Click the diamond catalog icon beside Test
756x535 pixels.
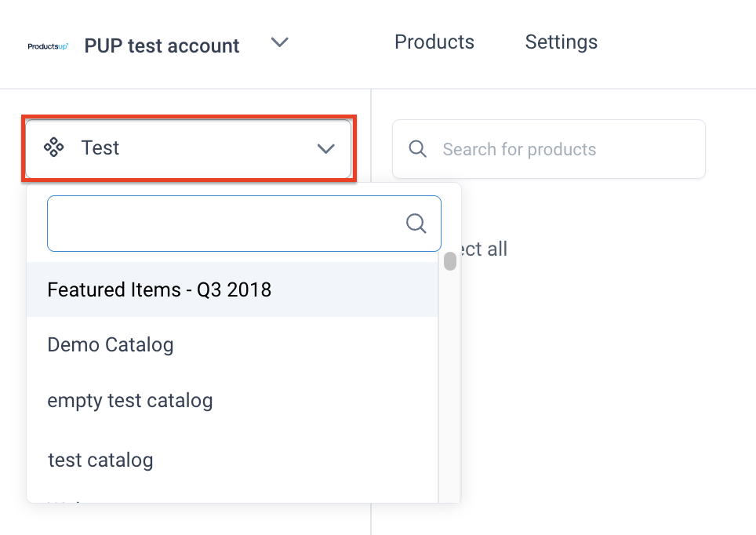pyautogui.click(x=55, y=148)
